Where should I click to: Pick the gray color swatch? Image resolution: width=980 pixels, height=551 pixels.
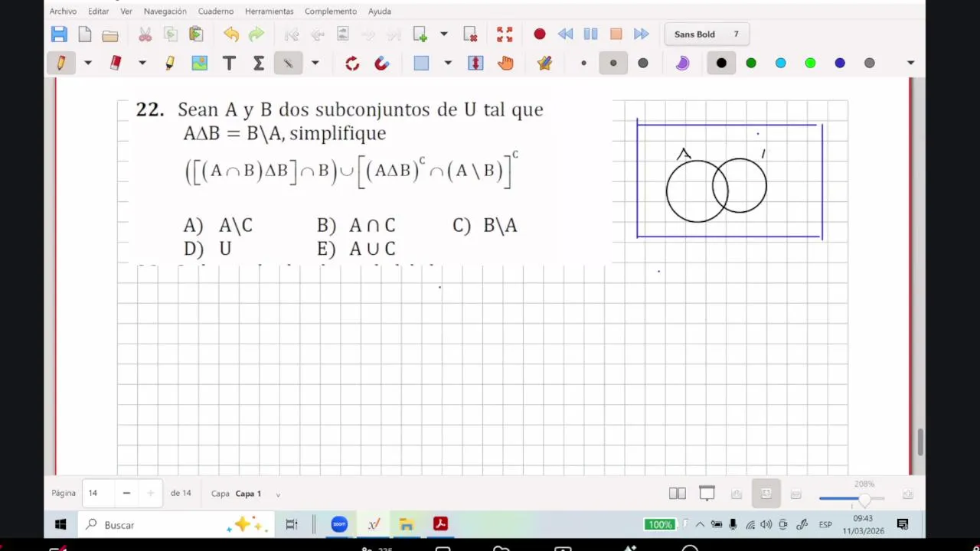point(869,64)
